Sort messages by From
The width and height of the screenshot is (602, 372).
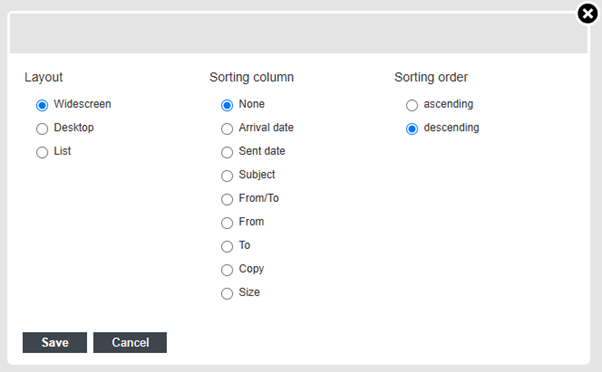[227, 223]
